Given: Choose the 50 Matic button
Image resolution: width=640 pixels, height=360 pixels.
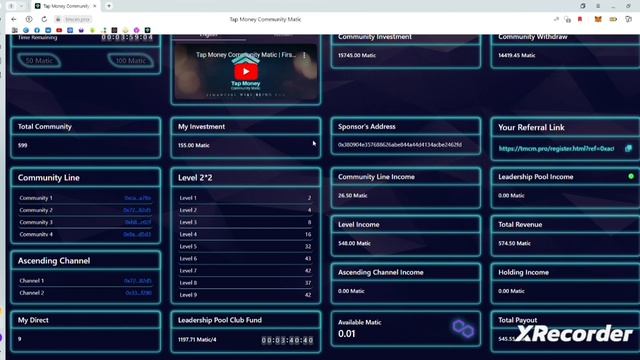Looking at the screenshot, I should tap(39, 60).
